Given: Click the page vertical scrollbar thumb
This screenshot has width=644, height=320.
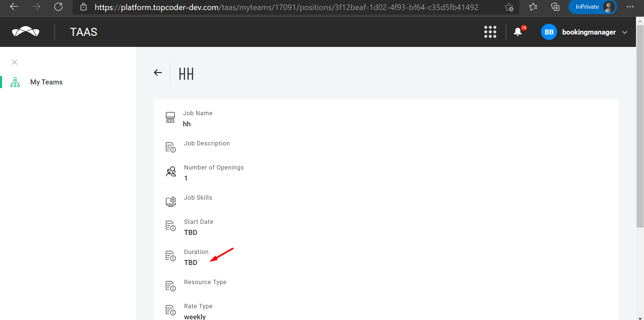Looking at the screenshot, I should pyautogui.click(x=640, y=126).
